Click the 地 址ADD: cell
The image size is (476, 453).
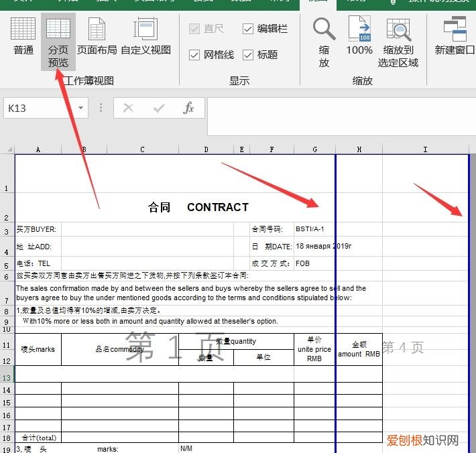point(38,247)
